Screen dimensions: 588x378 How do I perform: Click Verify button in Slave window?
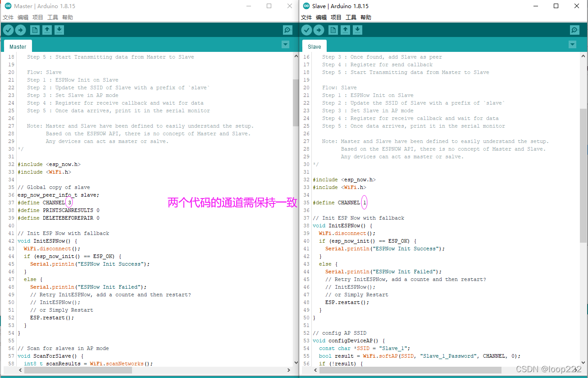coord(307,30)
